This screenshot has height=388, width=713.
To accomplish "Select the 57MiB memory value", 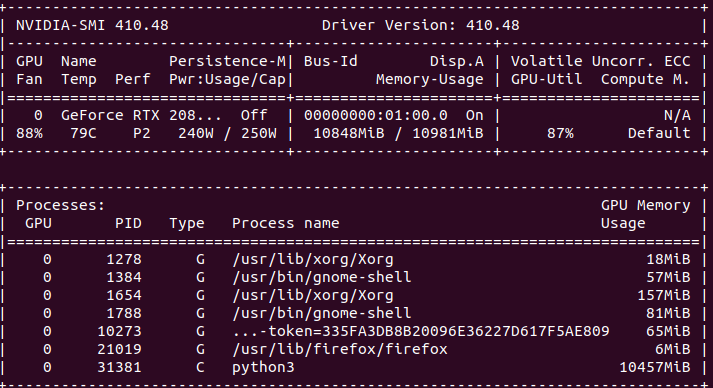I will coord(668,277).
